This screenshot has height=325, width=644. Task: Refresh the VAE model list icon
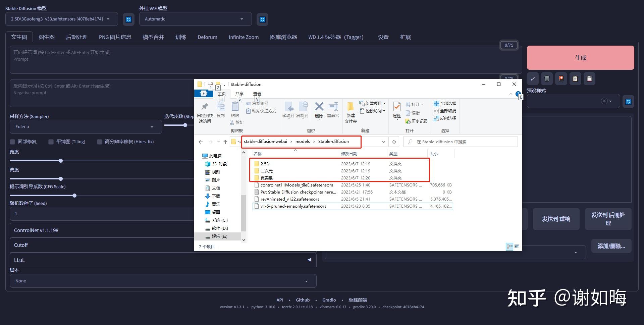click(x=262, y=19)
